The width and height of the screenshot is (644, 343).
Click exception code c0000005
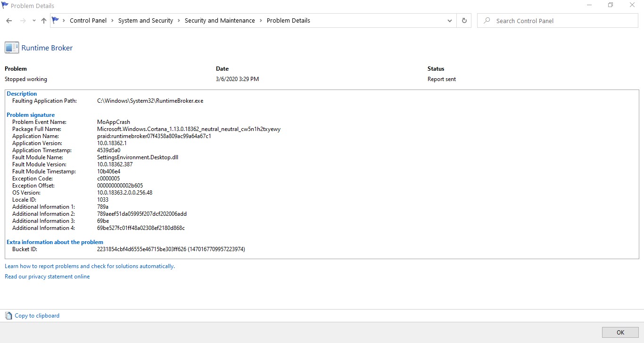point(108,179)
